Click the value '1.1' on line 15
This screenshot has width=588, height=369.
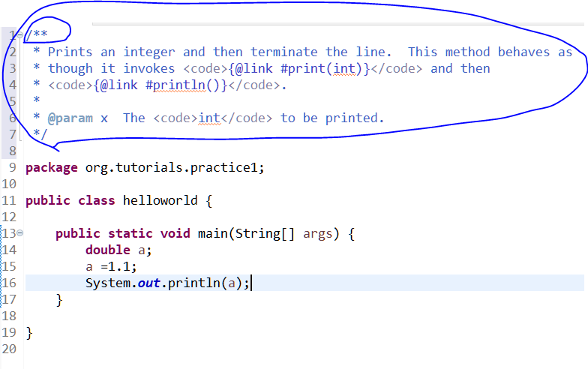(119, 267)
